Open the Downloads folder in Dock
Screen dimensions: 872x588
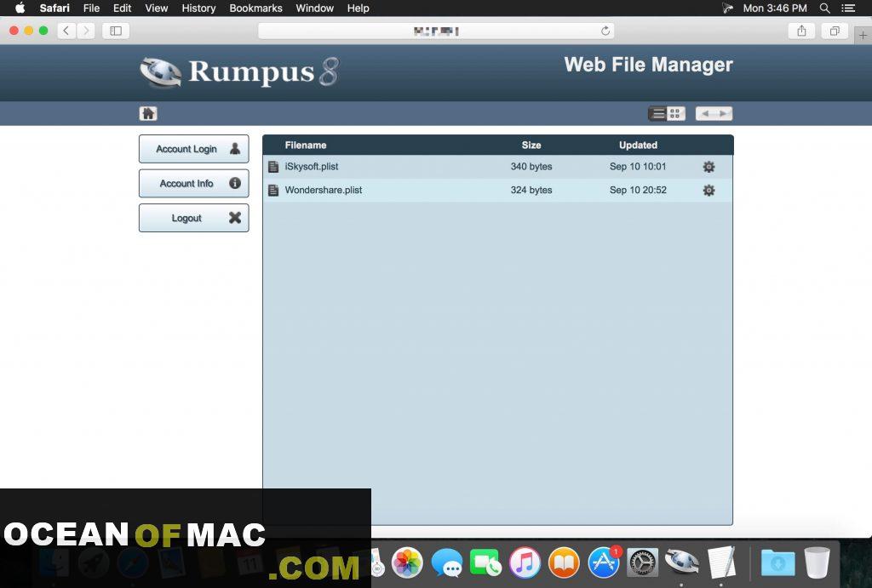[777, 562]
